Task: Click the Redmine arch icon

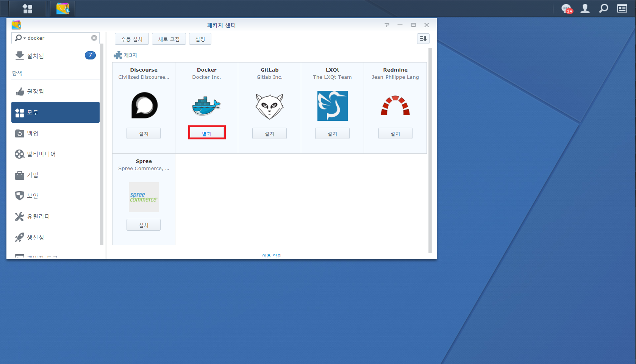Action: (395, 105)
